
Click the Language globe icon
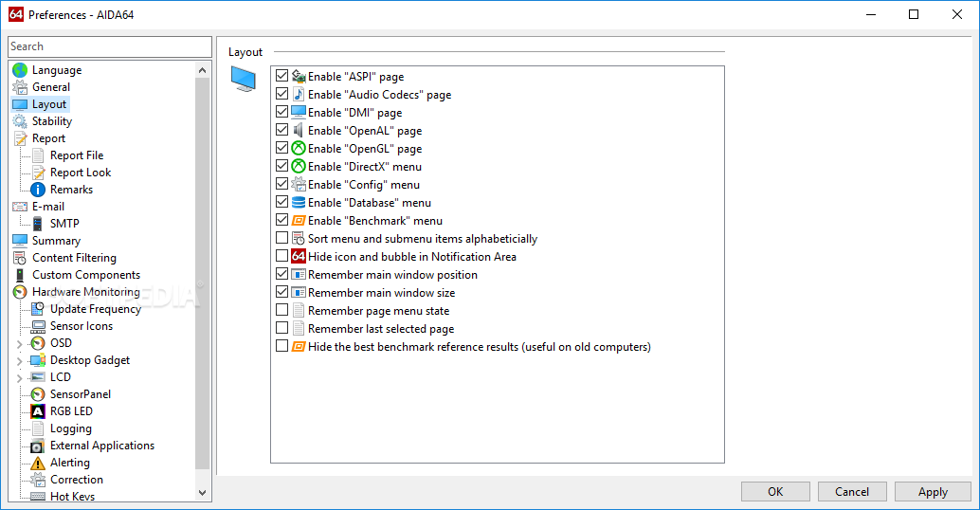click(20, 70)
